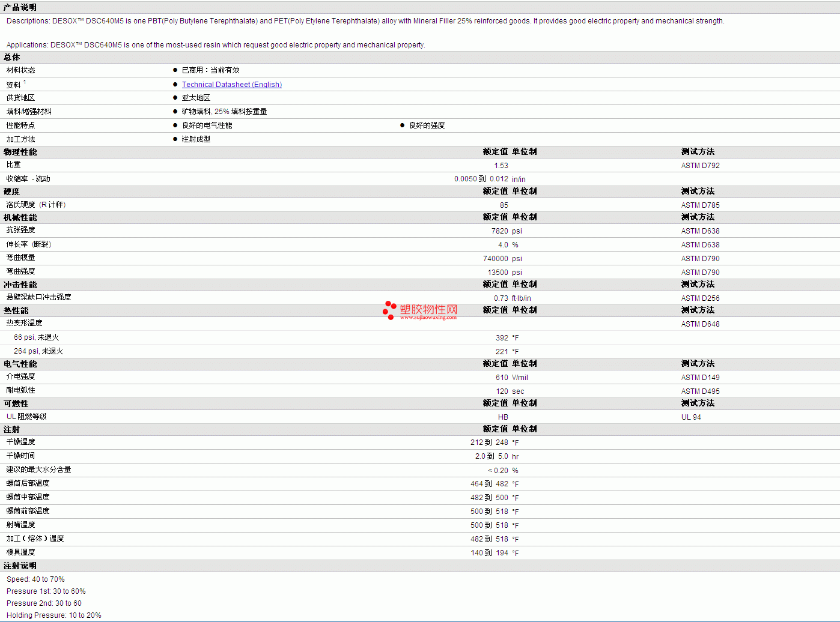Select the 亚太地区 value
The width and height of the screenshot is (840, 622).
(196, 98)
